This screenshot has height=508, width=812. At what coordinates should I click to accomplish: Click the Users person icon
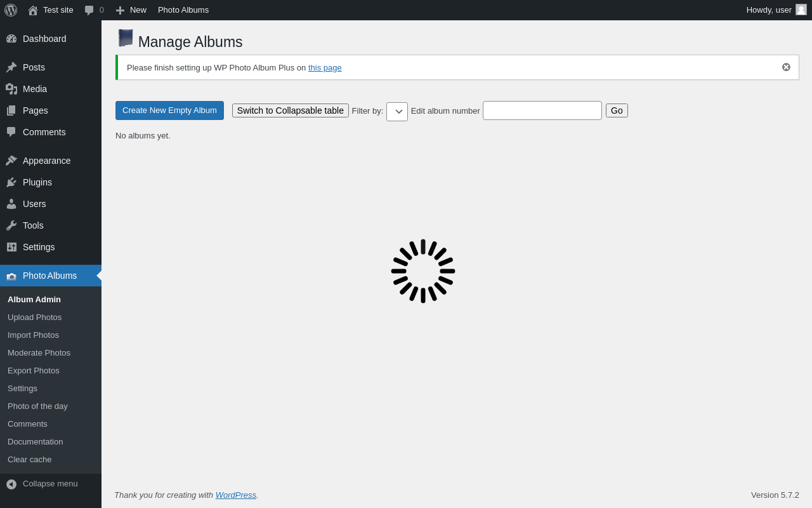11,204
